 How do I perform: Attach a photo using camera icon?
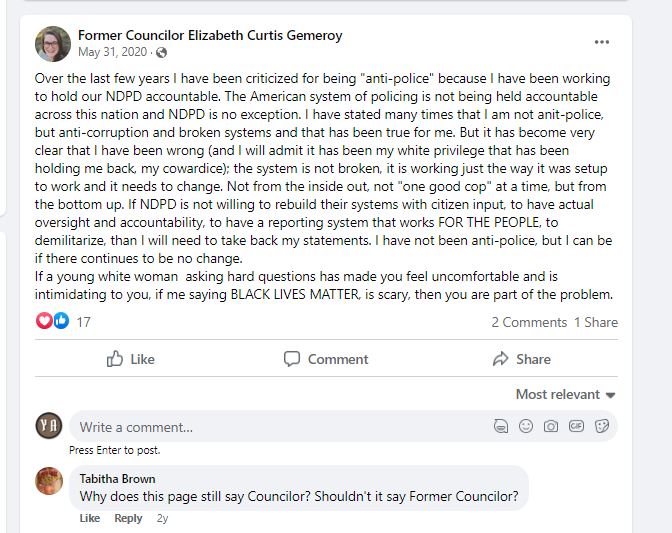551,426
